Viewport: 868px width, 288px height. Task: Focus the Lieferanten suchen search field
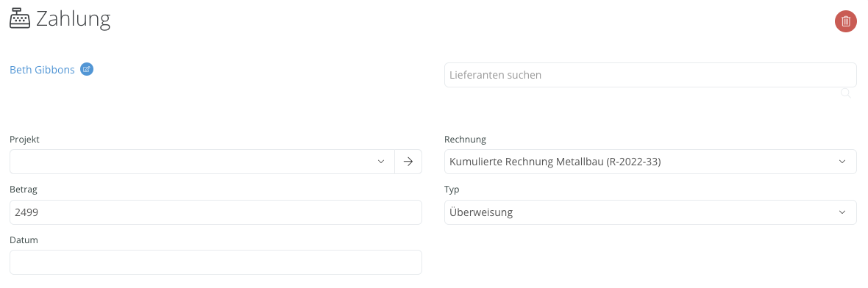pos(650,75)
